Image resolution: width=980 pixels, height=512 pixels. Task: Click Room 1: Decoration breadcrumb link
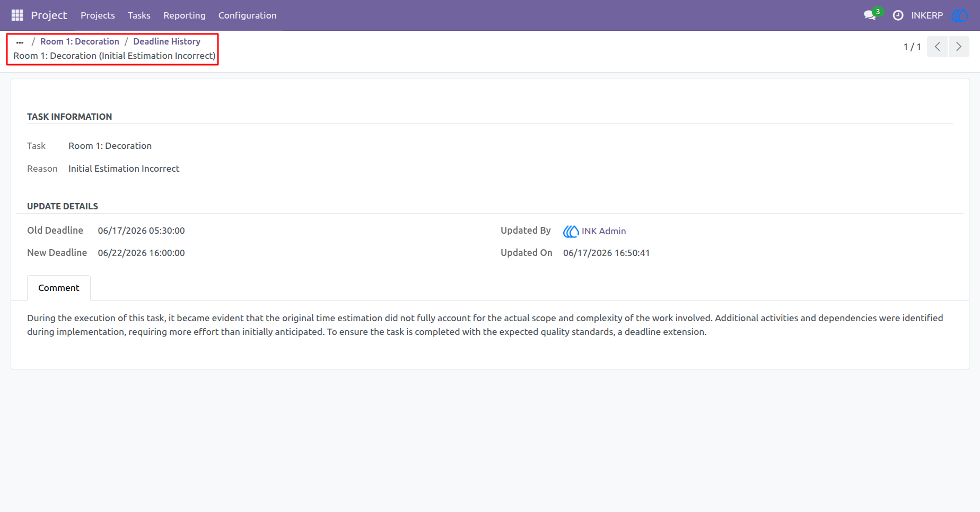pyautogui.click(x=80, y=41)
